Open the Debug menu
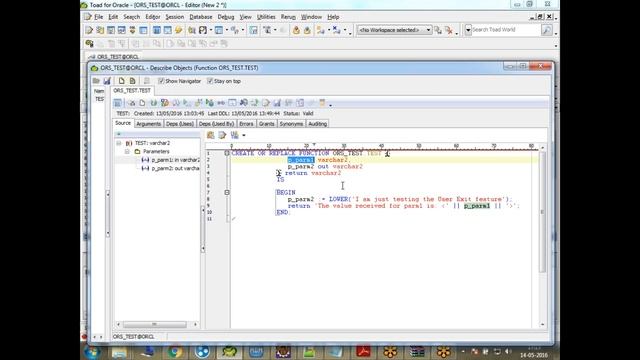Screen dimensions: 640x360 coord(226,17)
